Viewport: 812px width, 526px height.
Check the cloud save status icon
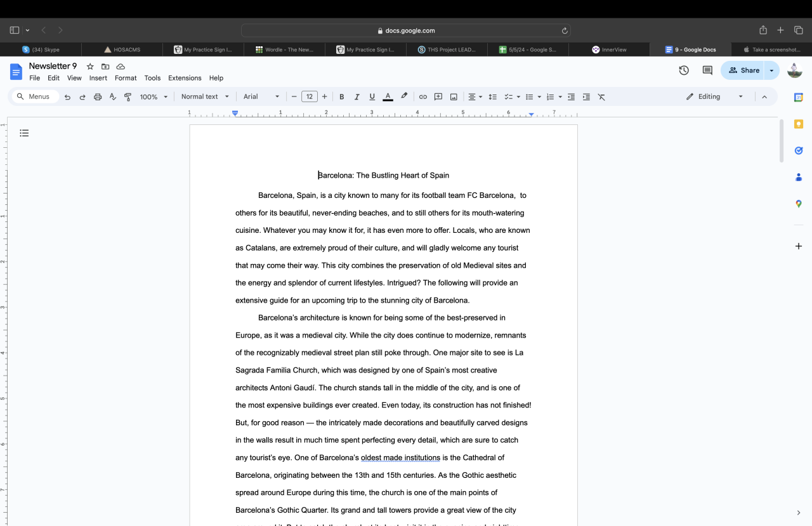121,67
